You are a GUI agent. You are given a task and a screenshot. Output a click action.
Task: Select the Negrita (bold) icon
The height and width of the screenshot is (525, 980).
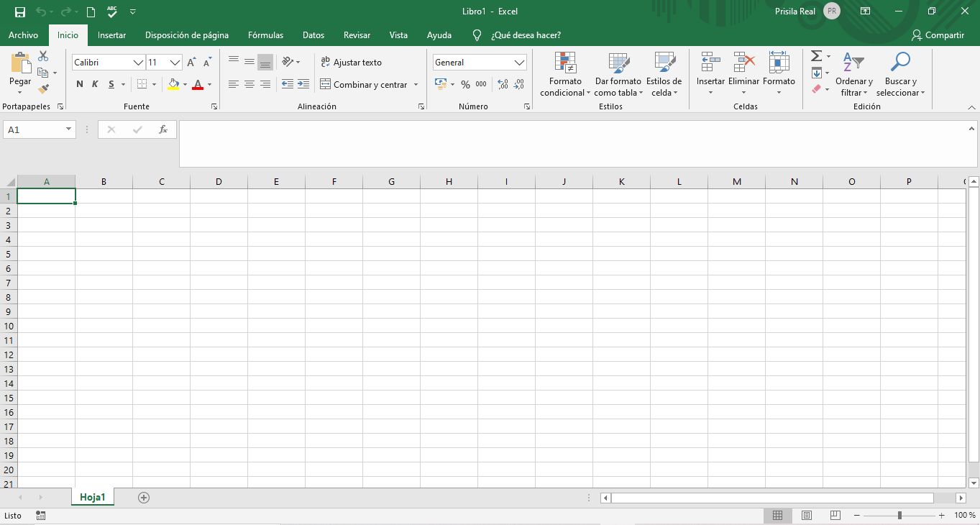(79, 83)
